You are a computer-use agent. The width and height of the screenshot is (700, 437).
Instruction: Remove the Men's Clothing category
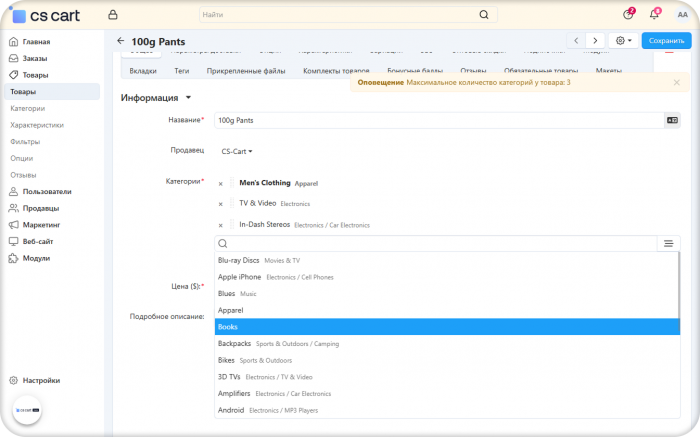[x=221, y=184]
